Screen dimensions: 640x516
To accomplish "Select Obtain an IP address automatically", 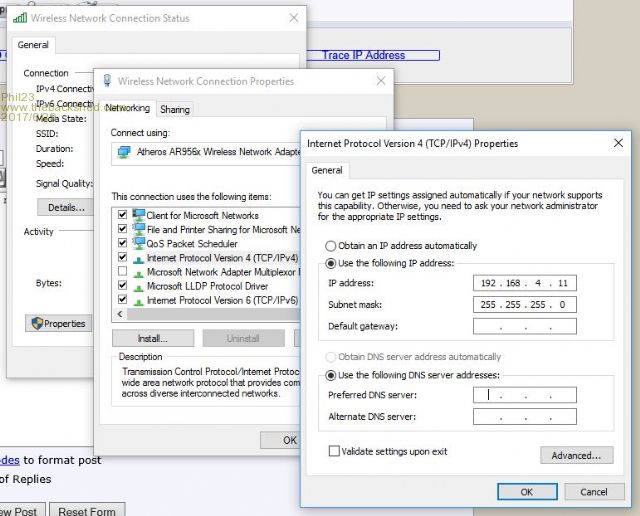I will (x=331, y=246).
